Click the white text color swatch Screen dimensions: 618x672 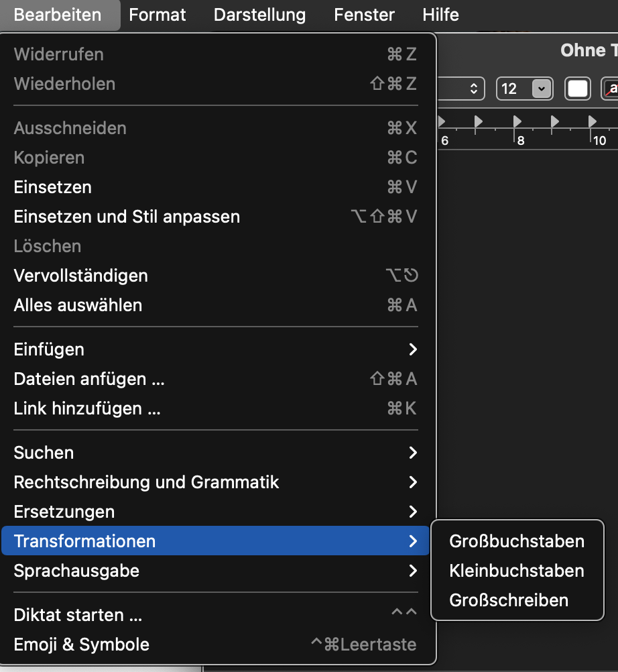click(x=578, y=89)
